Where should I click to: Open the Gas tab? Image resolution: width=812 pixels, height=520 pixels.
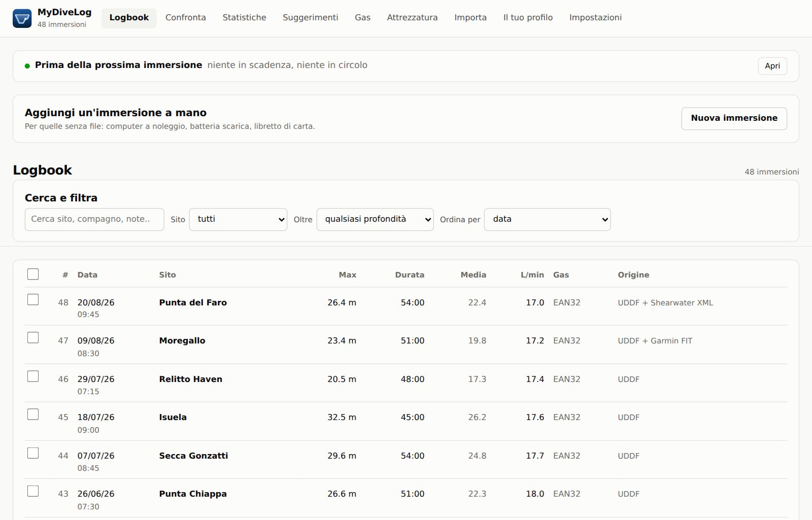click(x=362, y=18)
